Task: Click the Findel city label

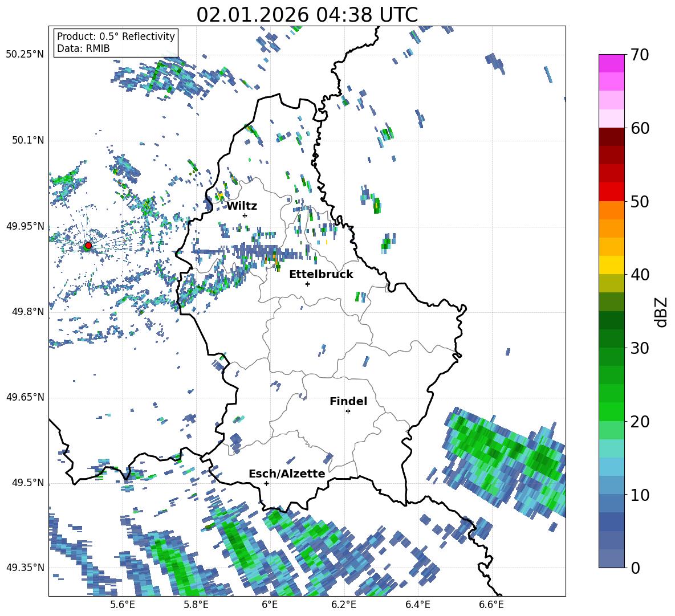Action: pos(348,401)
